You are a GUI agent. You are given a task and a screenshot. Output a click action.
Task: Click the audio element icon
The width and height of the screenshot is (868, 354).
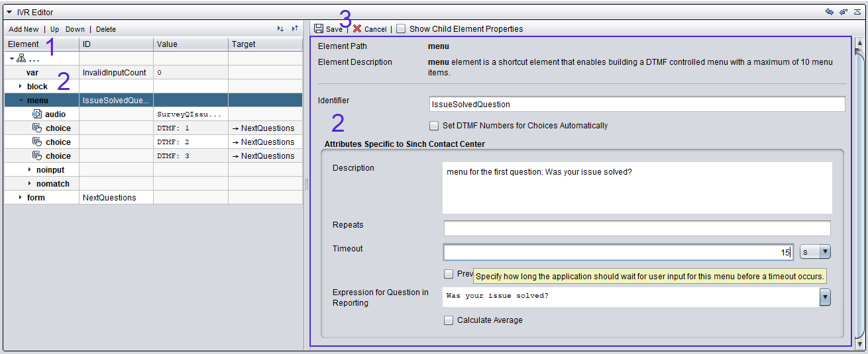37,114
